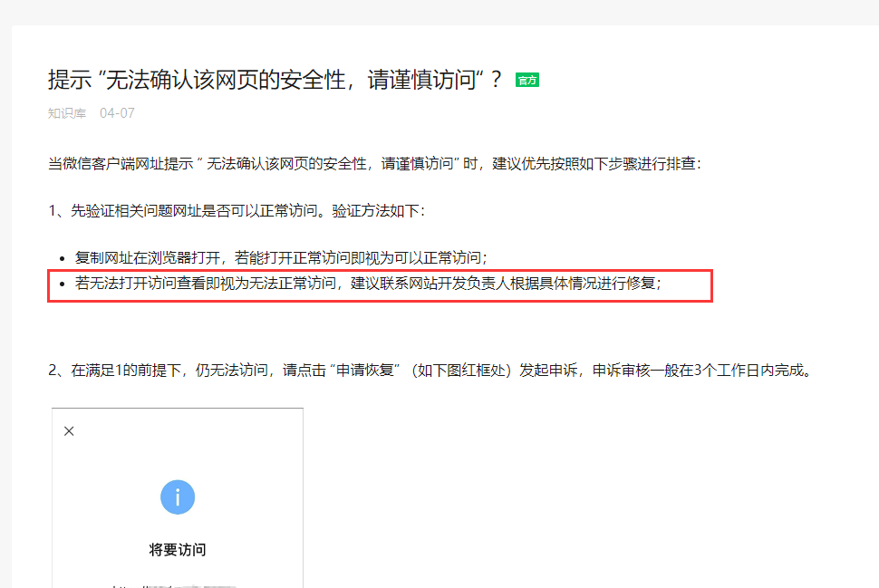879x588 pixels.
Task: Click bullet 复制网址在浏览器打开
Action: [281, 258]
